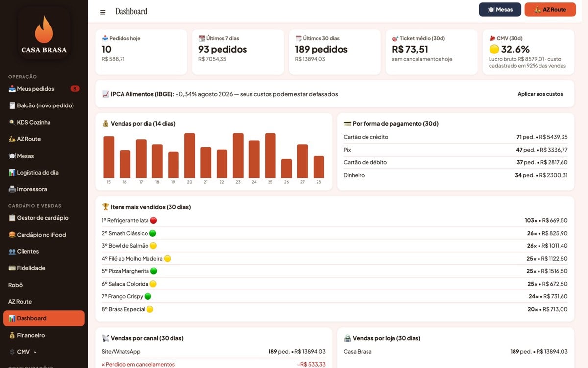Click the Casa Brasa store row
588x368 pixels.
click(x=456, y=352)
